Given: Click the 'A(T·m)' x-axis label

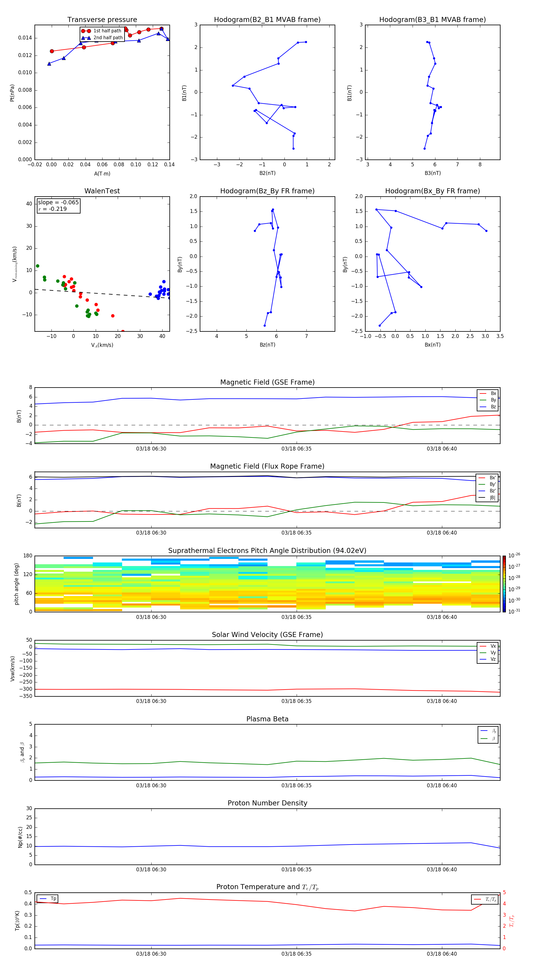Looking at the screenshot, I should coord(102,174).
